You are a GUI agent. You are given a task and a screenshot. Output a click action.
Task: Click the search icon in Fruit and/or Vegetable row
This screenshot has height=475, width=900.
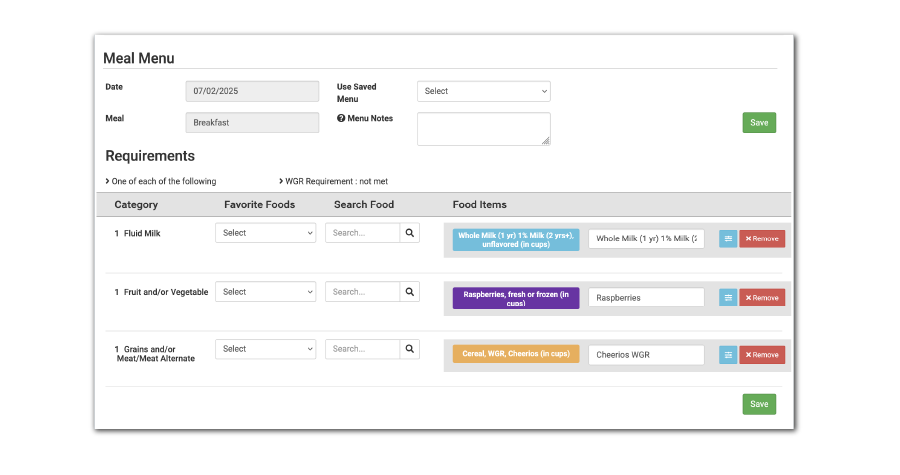tap(410, 292)
